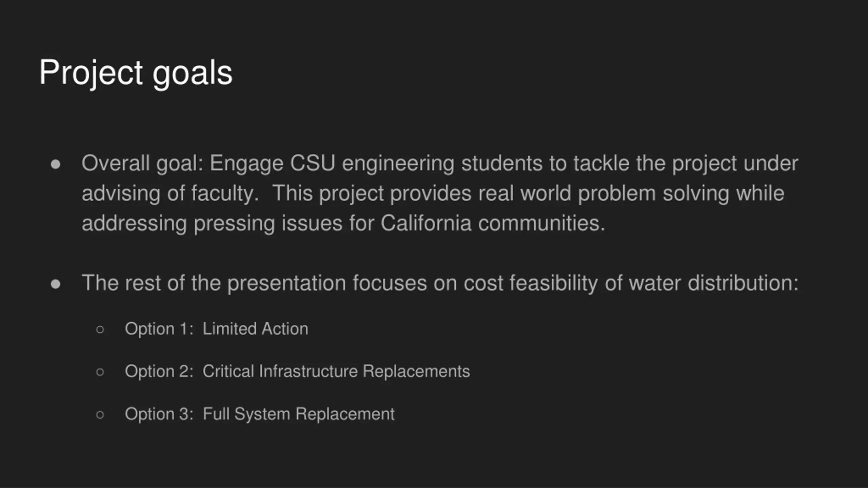
Task: Place cursor on "Overall goal:" text
Action: [142, 164]
